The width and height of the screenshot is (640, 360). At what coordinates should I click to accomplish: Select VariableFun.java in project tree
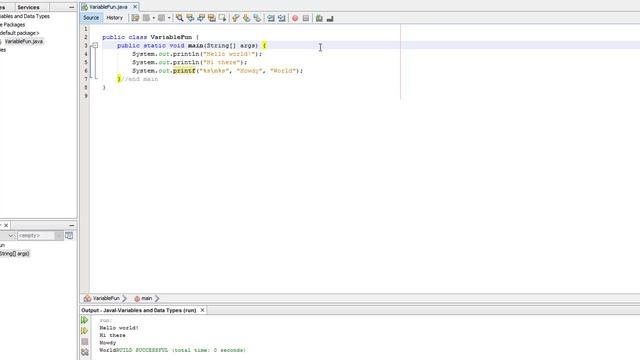(24, 41)
